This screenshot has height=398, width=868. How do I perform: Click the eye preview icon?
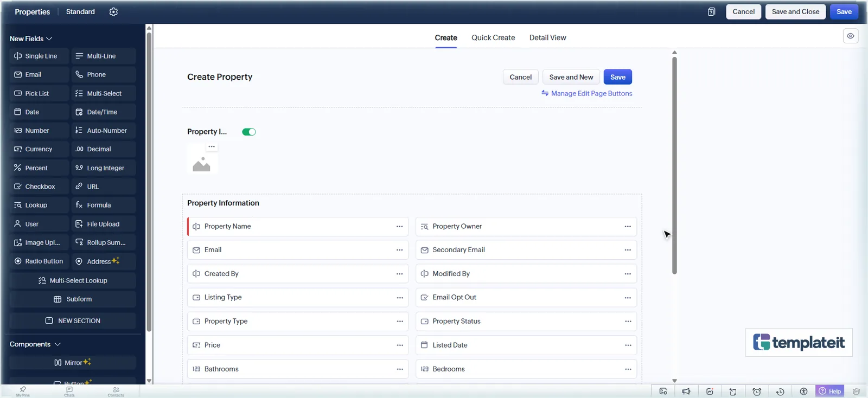point(851,36)
